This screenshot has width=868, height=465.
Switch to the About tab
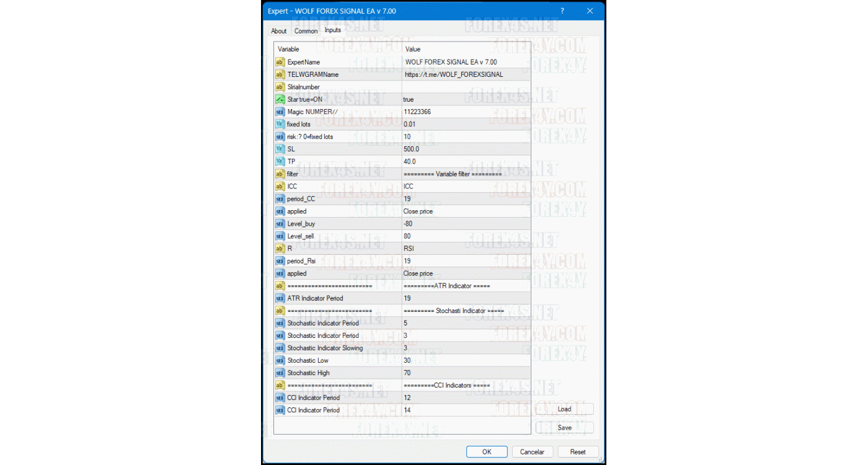point(278,31)
